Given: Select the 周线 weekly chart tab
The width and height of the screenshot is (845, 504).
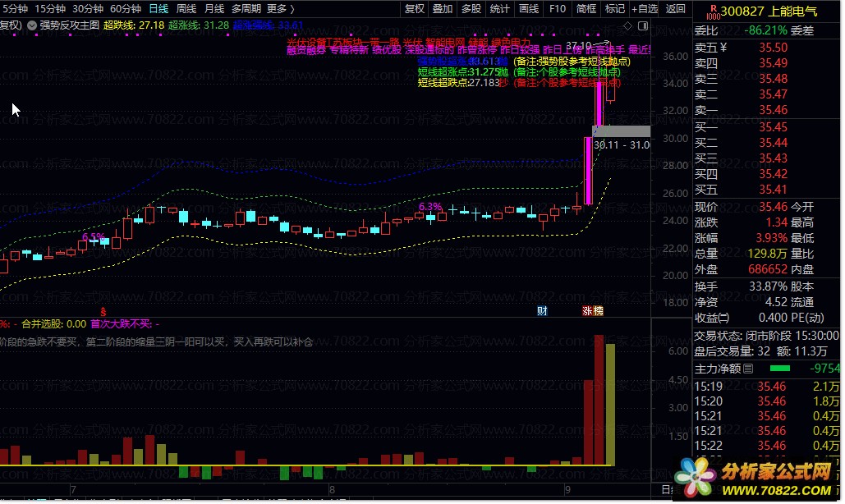Looking at the screenshot, I should pos(186,8).
